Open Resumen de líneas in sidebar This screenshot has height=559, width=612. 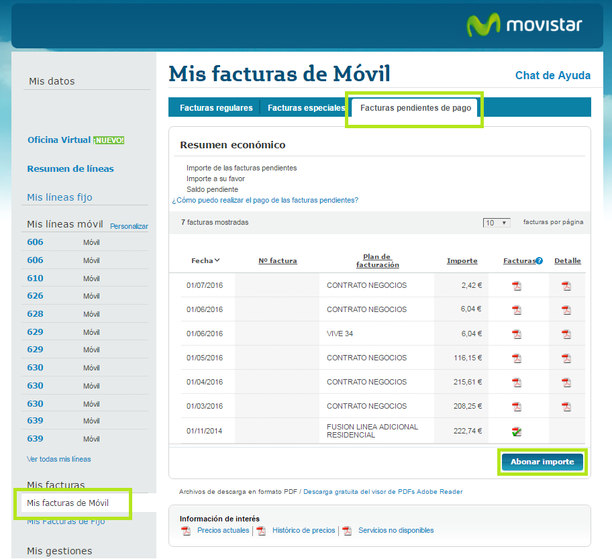[x=70, y=169]
